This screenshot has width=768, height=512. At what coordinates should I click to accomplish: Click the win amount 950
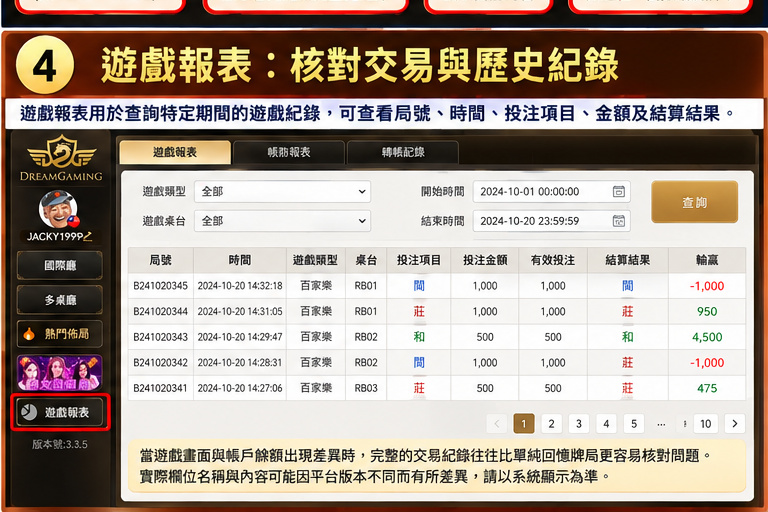(707, 312)
